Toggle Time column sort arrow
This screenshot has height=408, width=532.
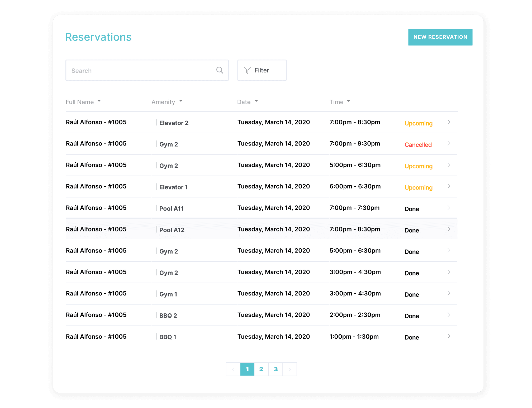click(348, 101)
